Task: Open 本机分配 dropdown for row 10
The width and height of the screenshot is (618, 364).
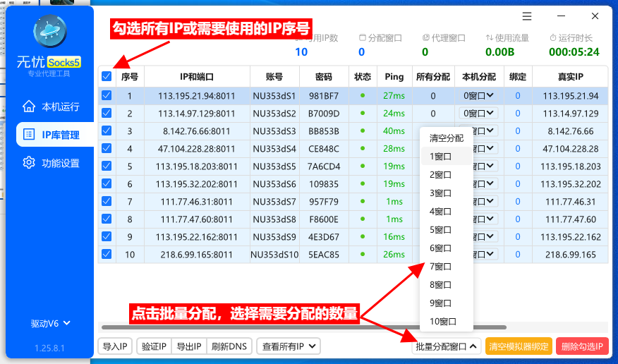Action: click(x=485, y=254)
